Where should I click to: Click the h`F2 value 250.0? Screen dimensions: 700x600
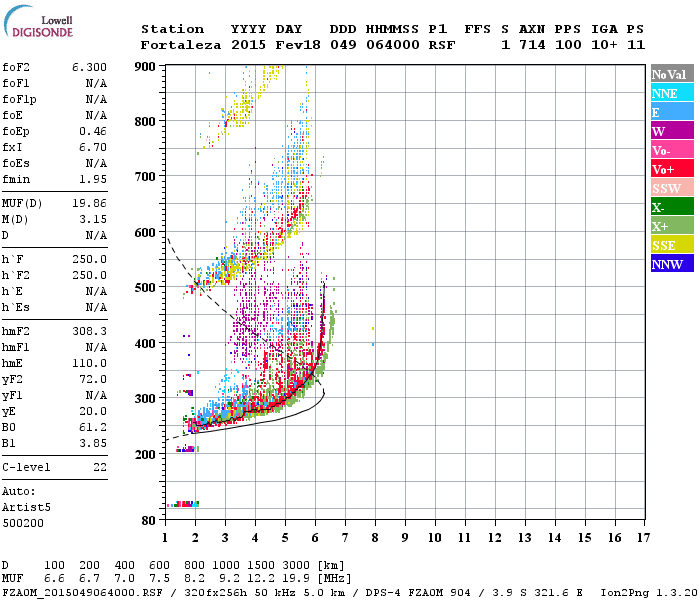tap(89, 275)
